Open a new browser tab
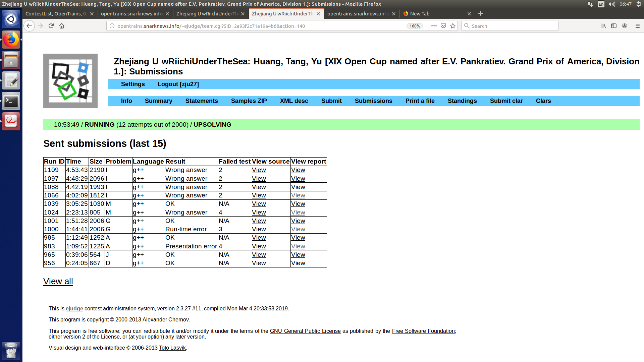The image size is (644, 362). tap(481, 13)
